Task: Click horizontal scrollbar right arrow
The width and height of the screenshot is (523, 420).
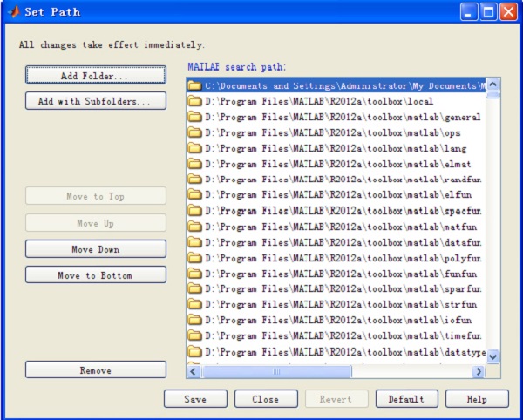Action: [479, 371]
